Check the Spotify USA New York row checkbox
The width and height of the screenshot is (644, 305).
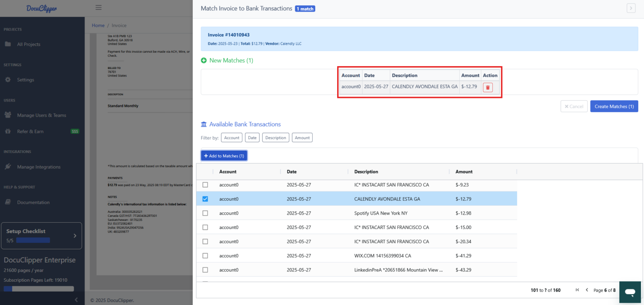205,213
